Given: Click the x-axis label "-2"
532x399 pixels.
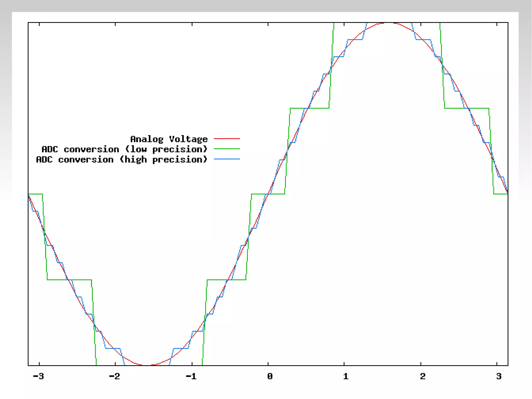Looking at the screenshot, I should [x=115, y=376].
